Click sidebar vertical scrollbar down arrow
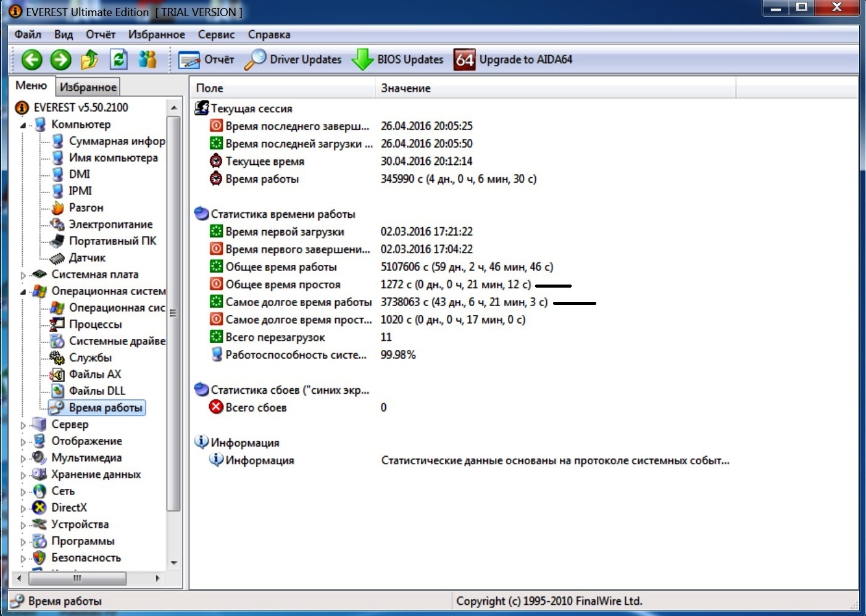866x616 pixels. [174, 563]
